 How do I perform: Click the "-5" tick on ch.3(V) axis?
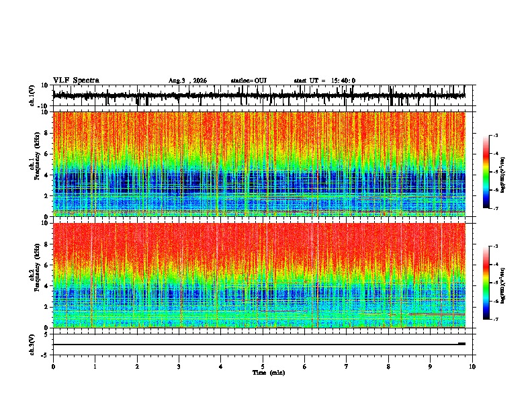pos(46,355)
